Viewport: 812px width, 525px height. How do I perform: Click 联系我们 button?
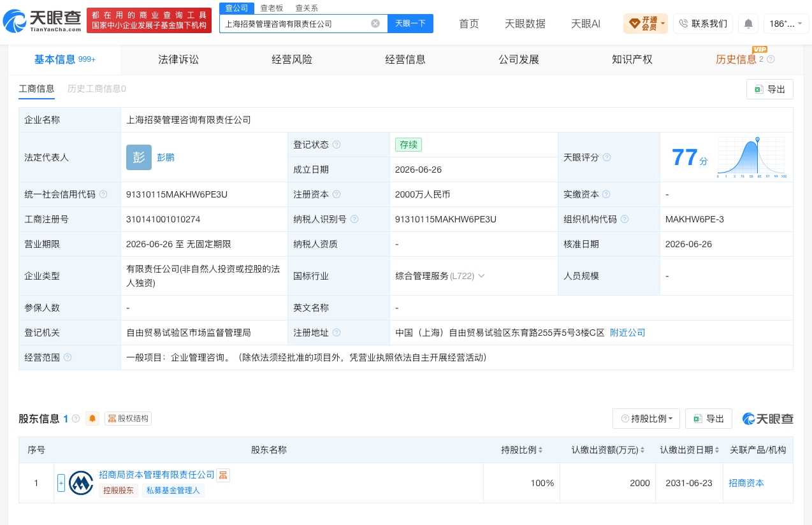(x=703, y=24)
